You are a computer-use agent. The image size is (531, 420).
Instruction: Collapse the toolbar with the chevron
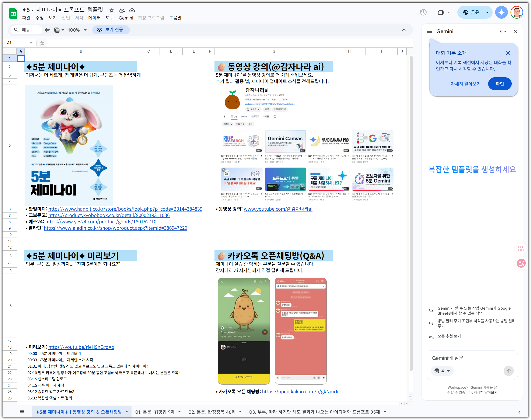pyautogui.click(x=404, y=30)
